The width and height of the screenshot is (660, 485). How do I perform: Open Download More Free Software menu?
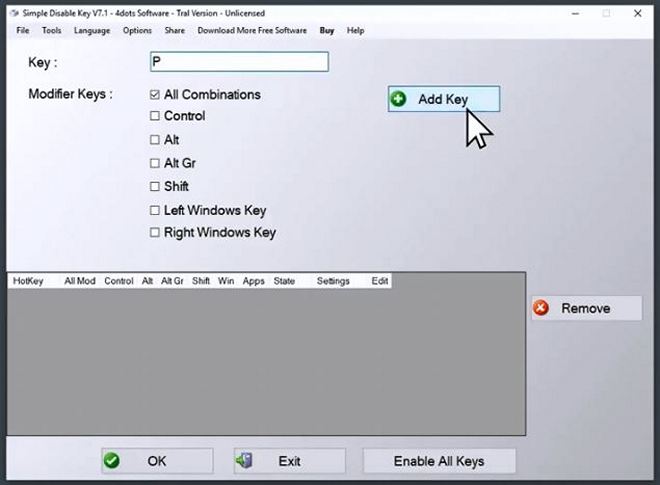coord(252,30)
